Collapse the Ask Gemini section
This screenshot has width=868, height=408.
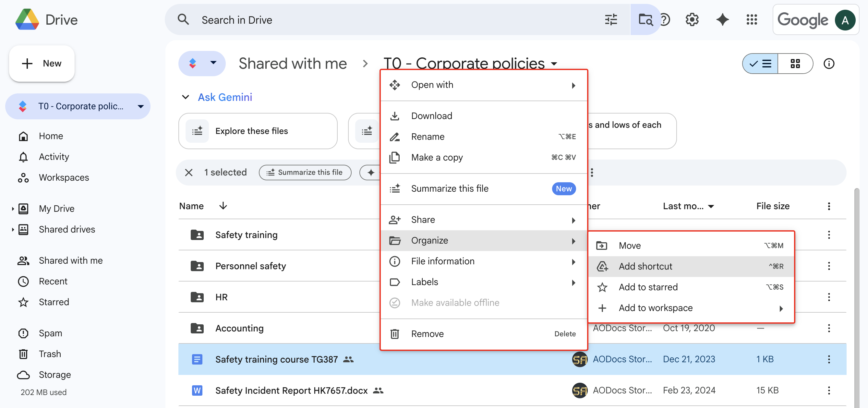185,97
